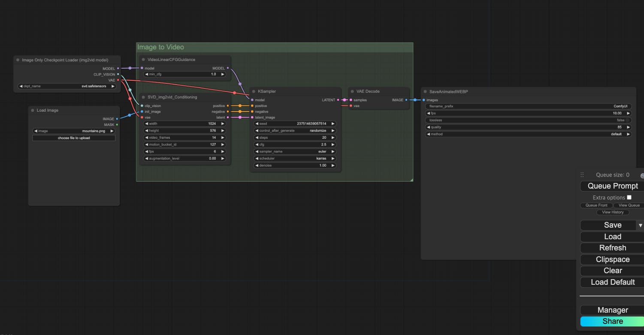The height and width of the screenshot is (335, 644).
Task: Open the Manager panel
Action: pos(612,310)
